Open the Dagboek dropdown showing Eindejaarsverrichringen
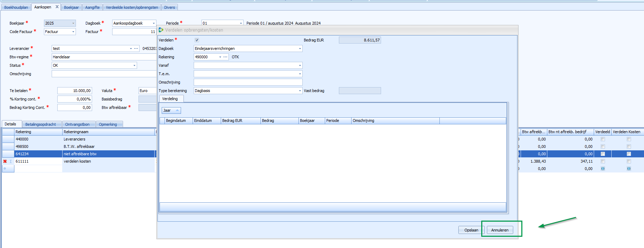The width and height of the screenshot is (644, 248). coord(300,48)
